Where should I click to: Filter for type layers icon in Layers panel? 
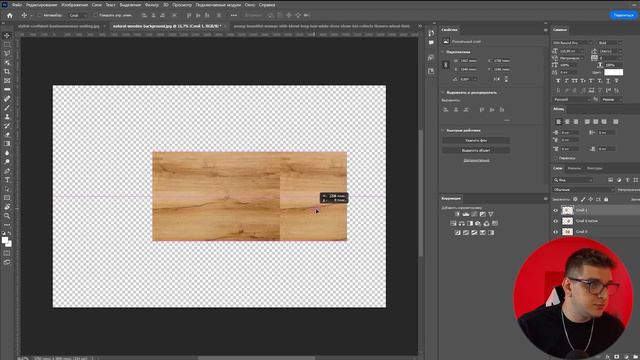628,180
